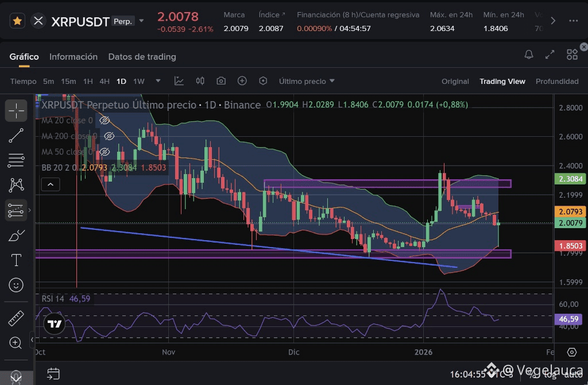Open the ruler measure tool
588x385 pixels.
(x=16, y=318)
